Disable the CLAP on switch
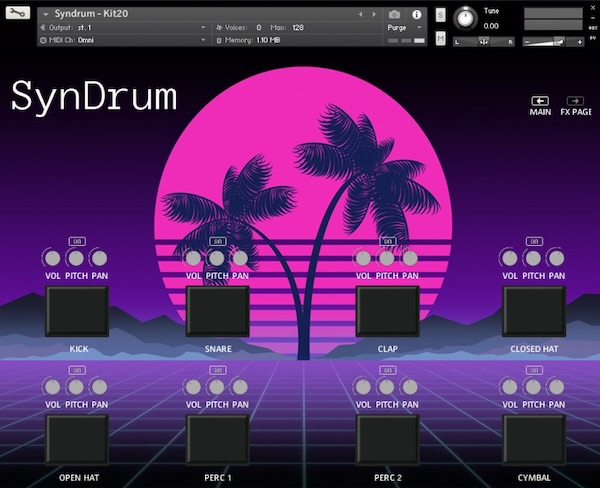The width and height of the screenshot is (600, 488). point(387,241)
